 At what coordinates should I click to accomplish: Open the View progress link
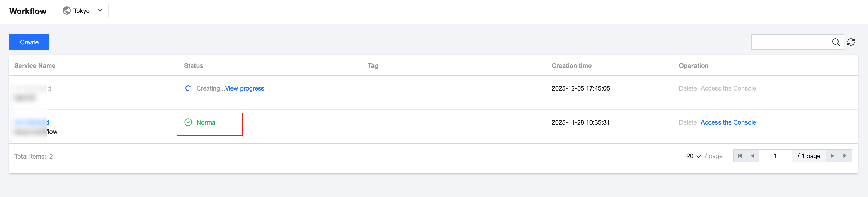pos(245,88)
